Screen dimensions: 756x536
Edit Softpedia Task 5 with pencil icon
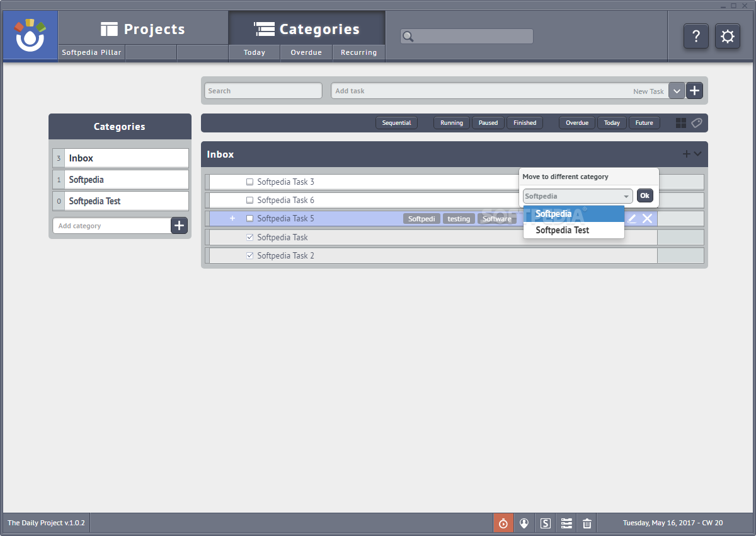[632, 219]
